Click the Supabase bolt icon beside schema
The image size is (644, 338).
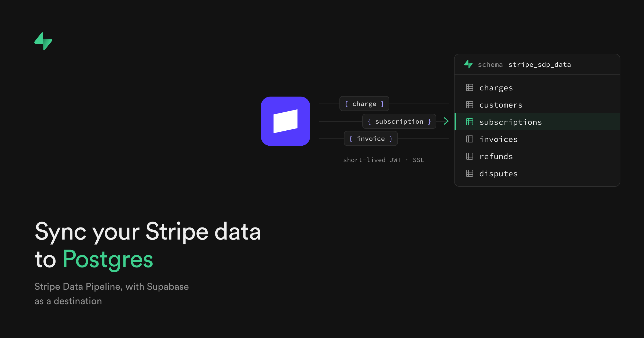[x=468, y=64]
